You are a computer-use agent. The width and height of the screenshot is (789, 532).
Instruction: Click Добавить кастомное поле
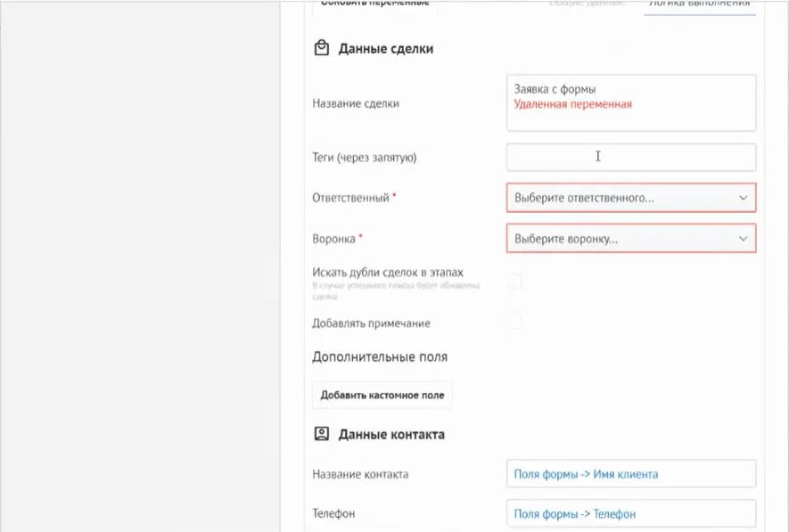tap(382, 394)
